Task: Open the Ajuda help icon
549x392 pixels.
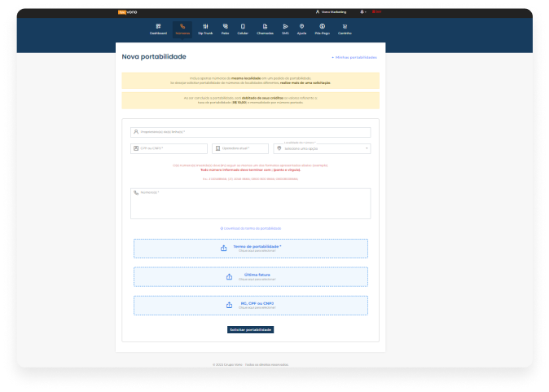Action: click(302, 27)
